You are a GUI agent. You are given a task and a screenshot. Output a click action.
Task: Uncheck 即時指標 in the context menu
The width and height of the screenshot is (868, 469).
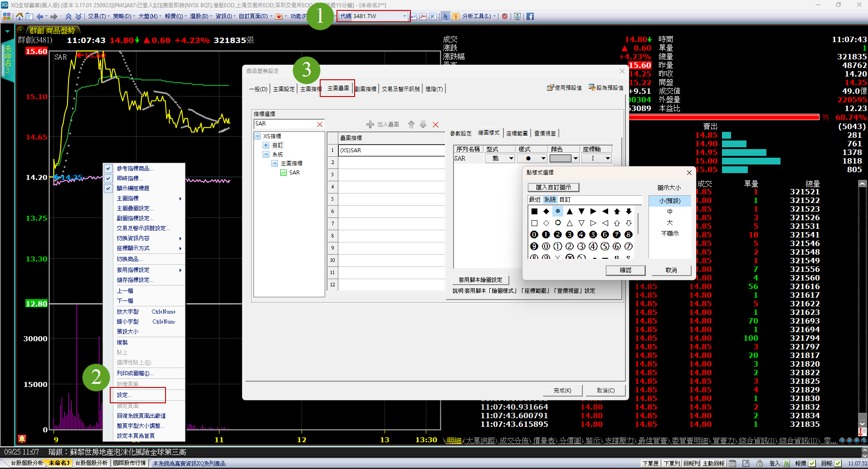(108, 179)
